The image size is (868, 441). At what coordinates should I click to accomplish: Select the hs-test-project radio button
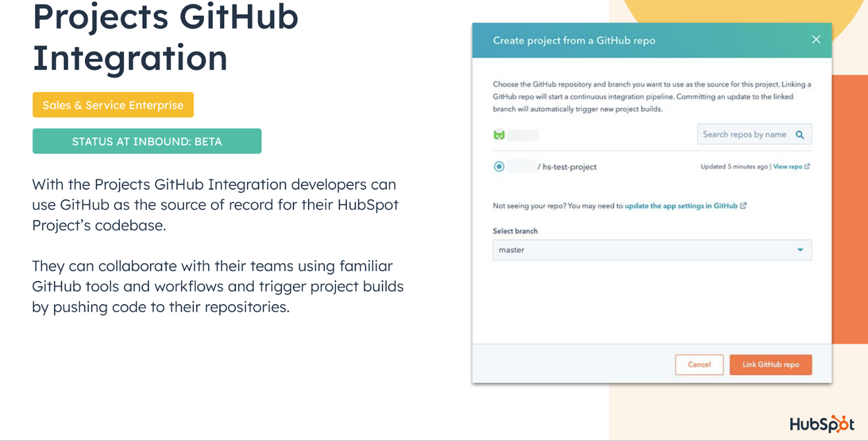pyautogui.click(x=499, y=167)
